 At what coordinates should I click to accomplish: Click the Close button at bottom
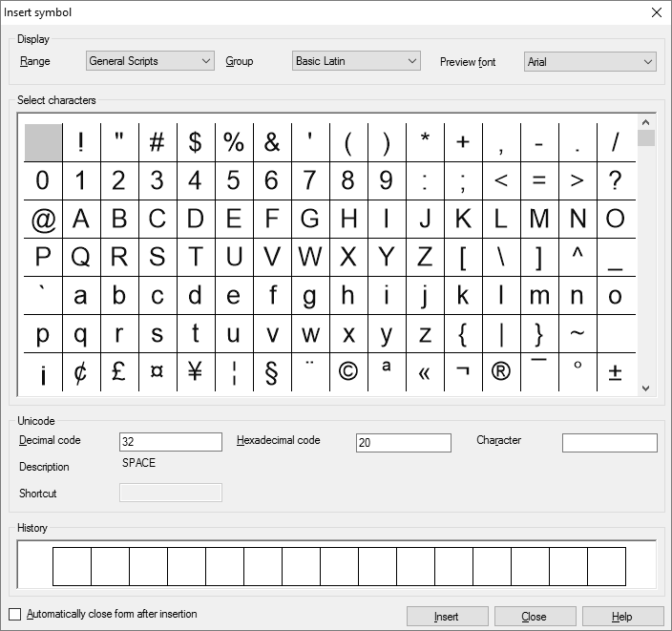535,617
